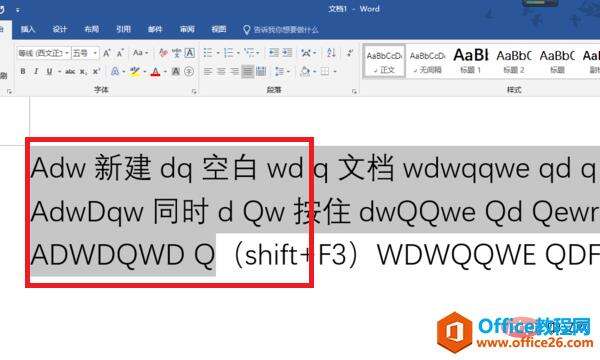Switch to the 引用 (References) tab

click(x=123, y=29)
